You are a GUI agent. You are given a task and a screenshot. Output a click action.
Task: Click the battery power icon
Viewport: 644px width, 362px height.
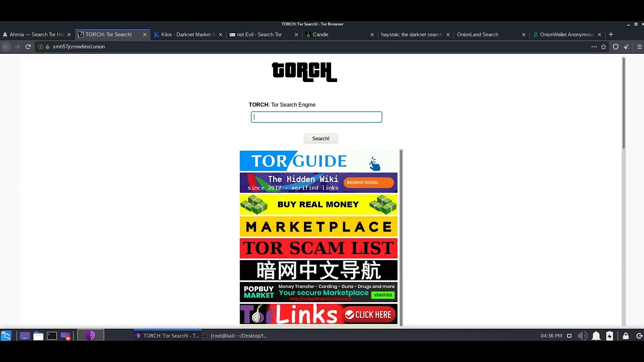pyautogui.click(x=610, y=336)
